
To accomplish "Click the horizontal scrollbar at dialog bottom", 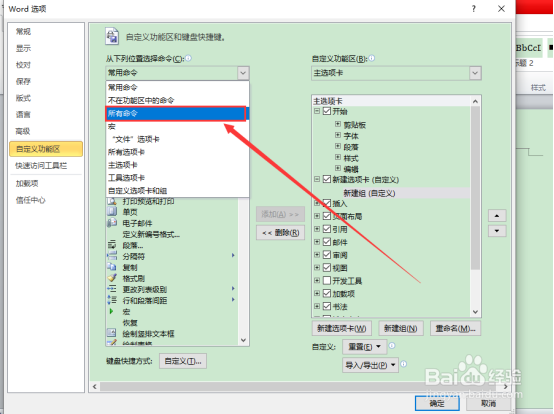I will click(x=300, y=386).
